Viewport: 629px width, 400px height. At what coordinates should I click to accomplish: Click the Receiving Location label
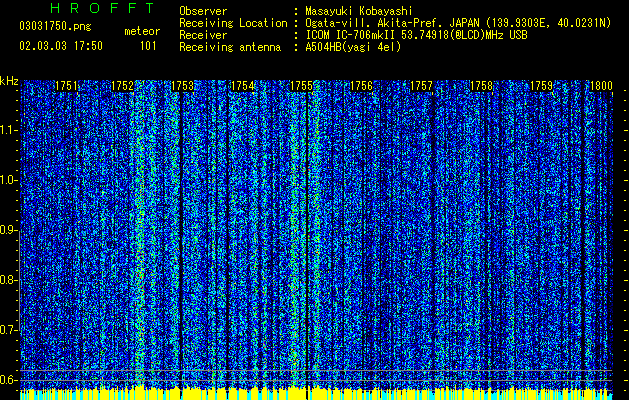tap(233, 23)
